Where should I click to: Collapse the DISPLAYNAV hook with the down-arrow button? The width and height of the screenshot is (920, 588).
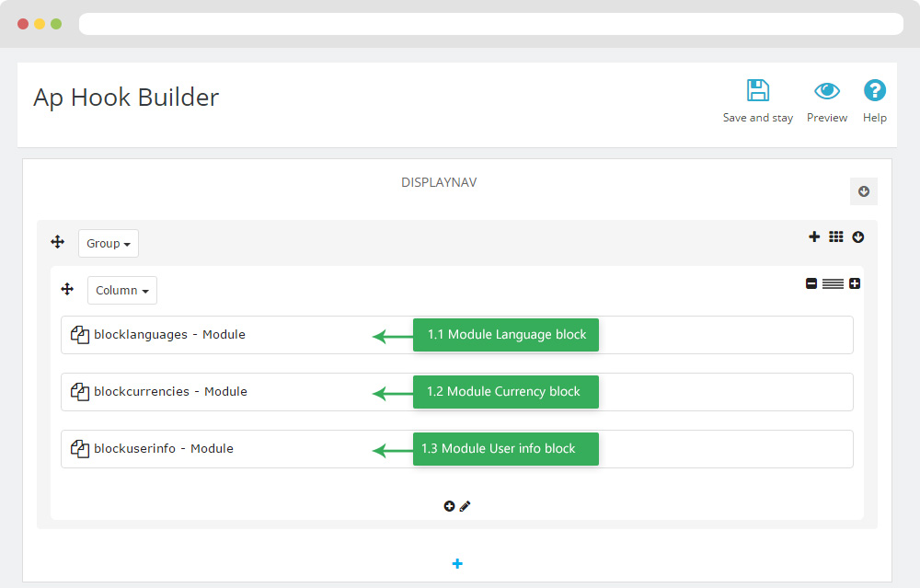[x=864, y=191]
